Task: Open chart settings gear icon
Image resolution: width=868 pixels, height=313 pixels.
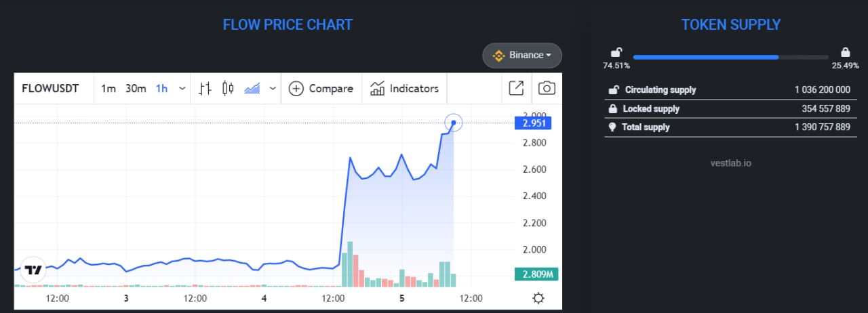Action: 538,298
